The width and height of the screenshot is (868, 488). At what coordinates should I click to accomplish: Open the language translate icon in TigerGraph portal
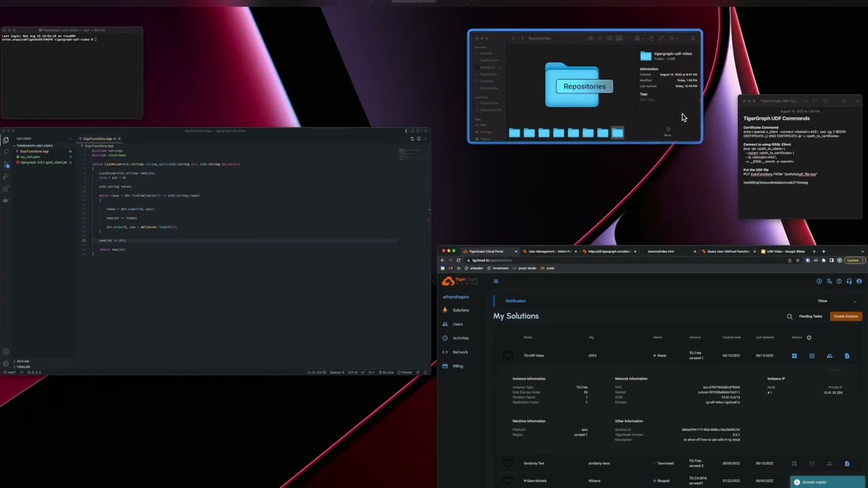click(x=829, y=281)
